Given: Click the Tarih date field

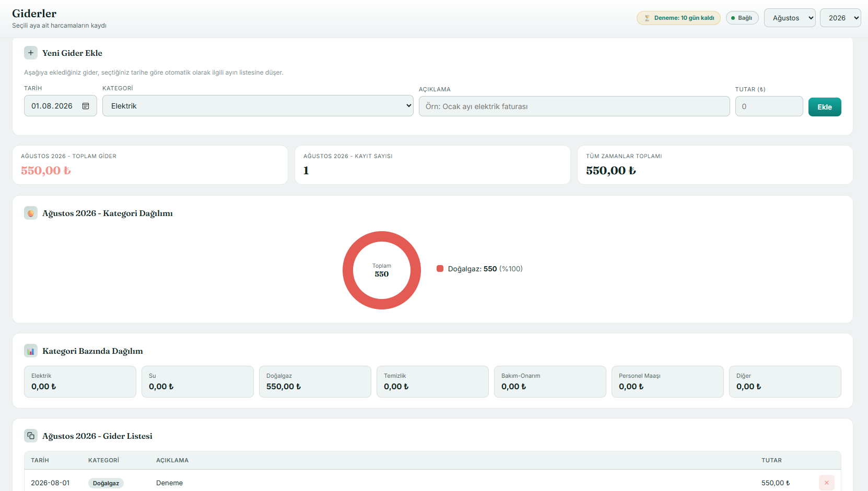Looking at the screenshot, I should pyautogui.click(x=61, y=106).
